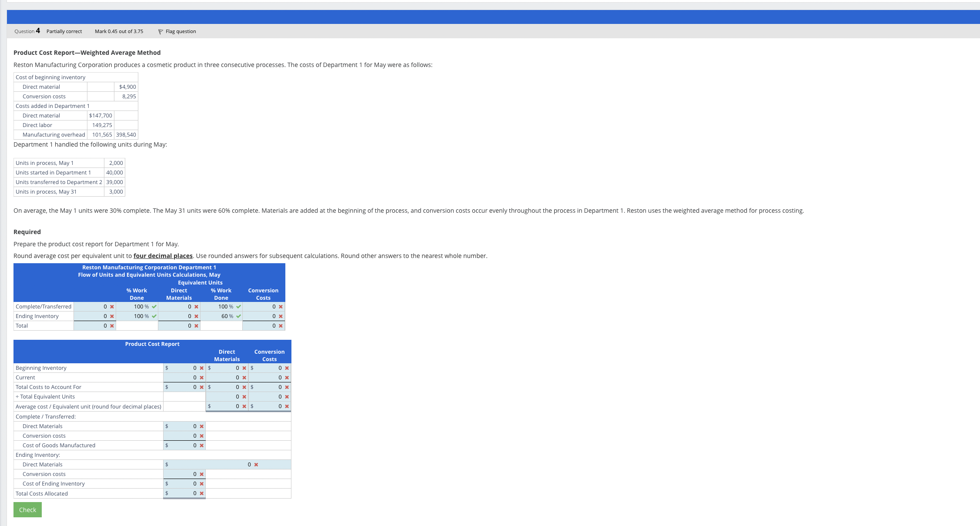
Task: Click Ending Inventory Direct Materials wide input
Action: [209, 465]
